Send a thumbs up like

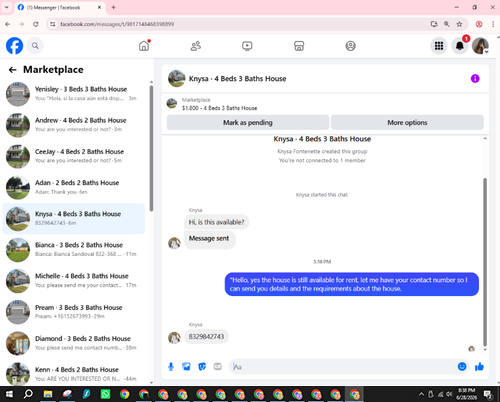479,367
